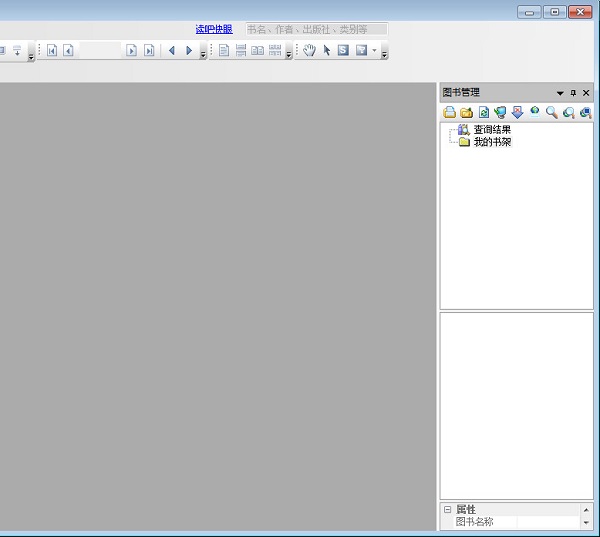Switch to single page view
This screenshot has height=537, width=600.
click(224, 51)
